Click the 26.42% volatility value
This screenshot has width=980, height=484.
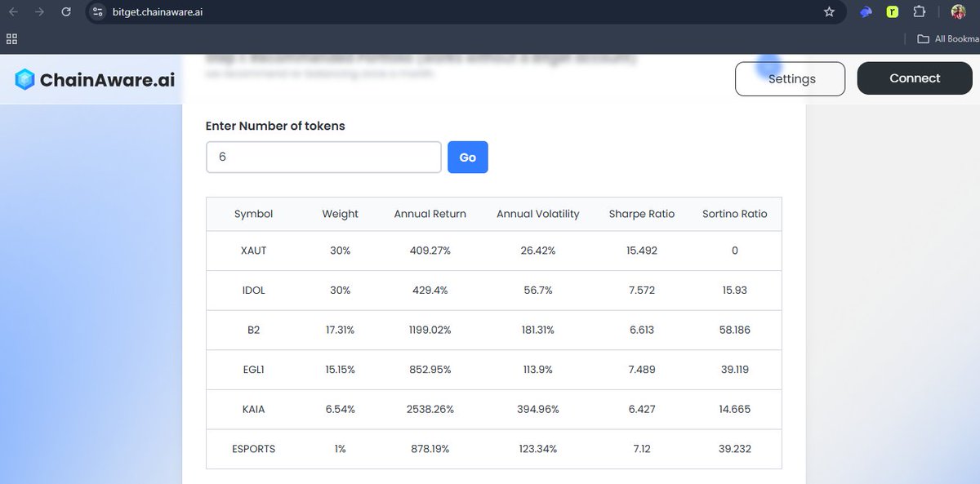pos(538,251)
